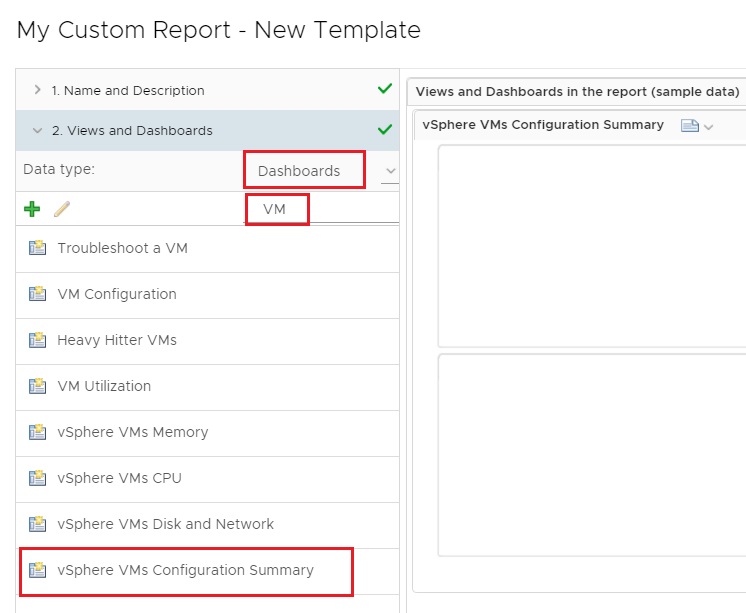Click the green plus add icon

[x=32, y=208]
